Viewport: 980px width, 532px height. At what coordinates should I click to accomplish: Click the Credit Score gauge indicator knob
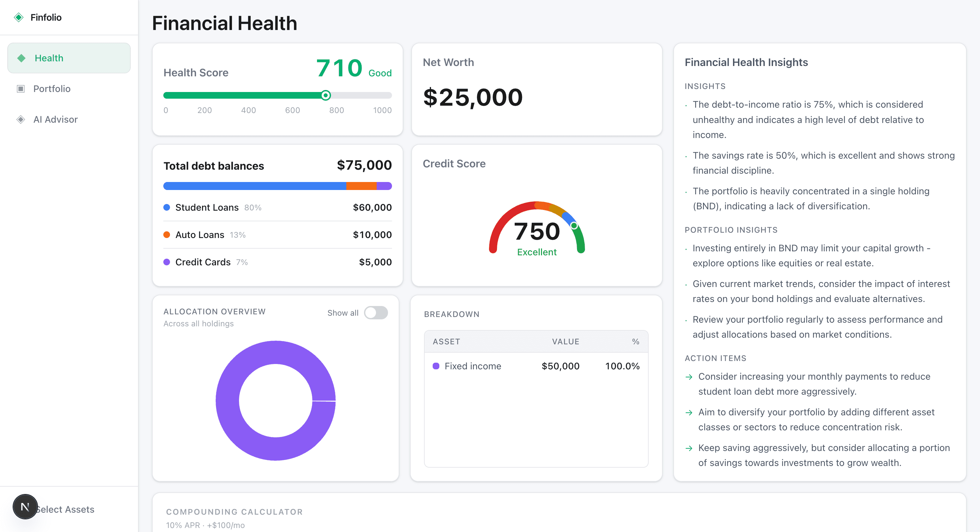(x=574, y=226)
